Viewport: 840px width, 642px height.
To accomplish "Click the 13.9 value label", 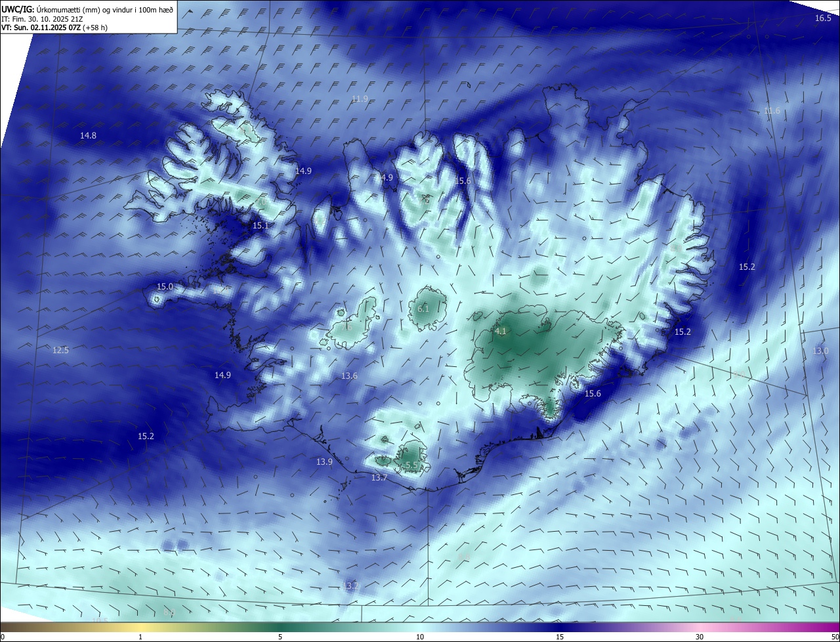I will (x=324, y=462).
